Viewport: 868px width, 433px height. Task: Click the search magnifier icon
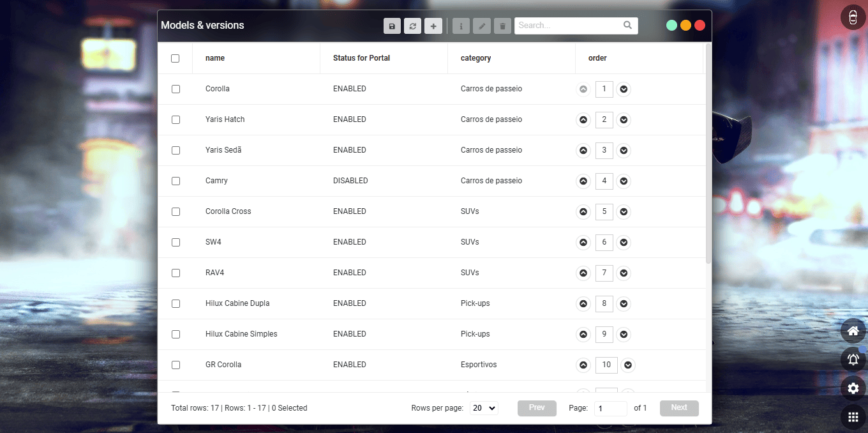(x=628, y=26)
